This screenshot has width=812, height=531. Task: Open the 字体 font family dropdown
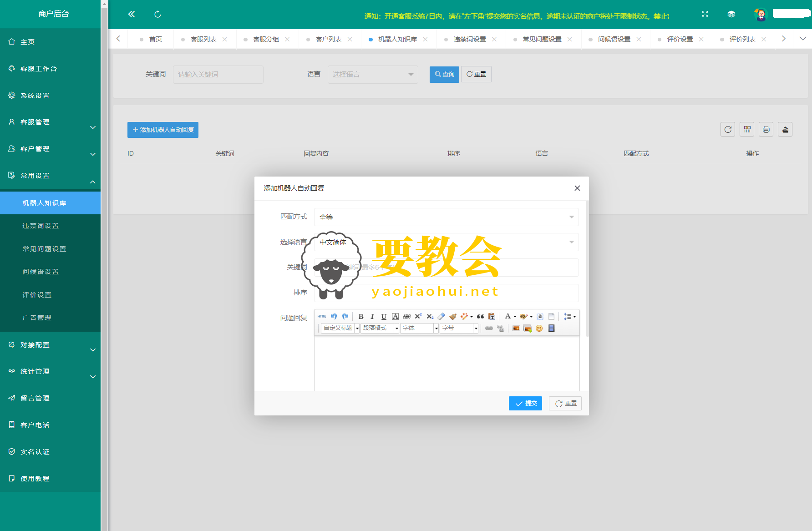click(x=419, y=328)
